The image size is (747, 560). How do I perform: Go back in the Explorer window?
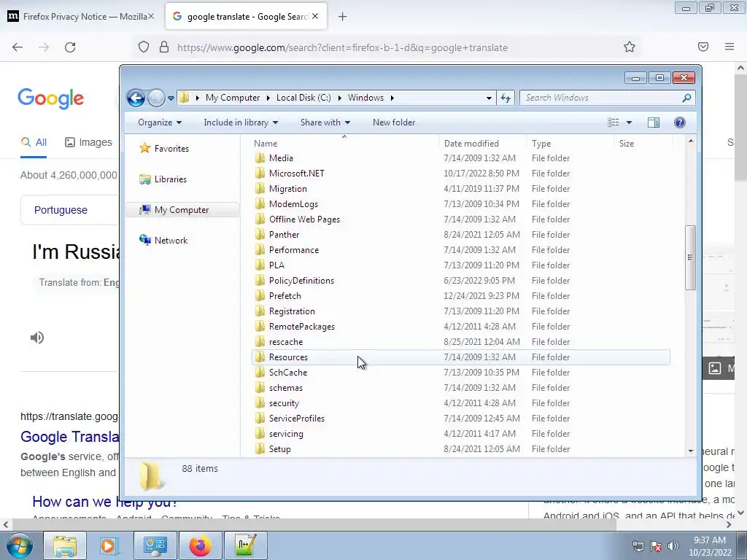[136, 98]
